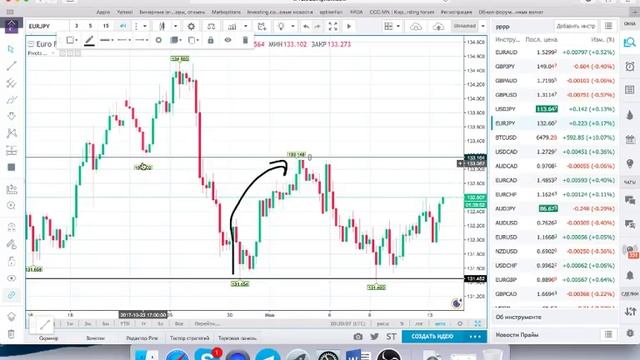Open Скринер bottom tab
The image size is (640, 360).
(x=49, y=338)
